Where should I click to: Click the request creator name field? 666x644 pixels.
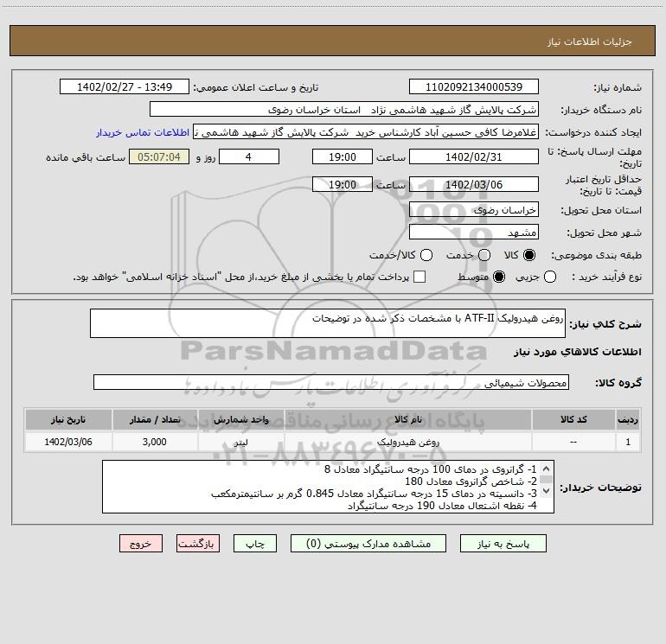pyautogui.click(x=366, y=131)
